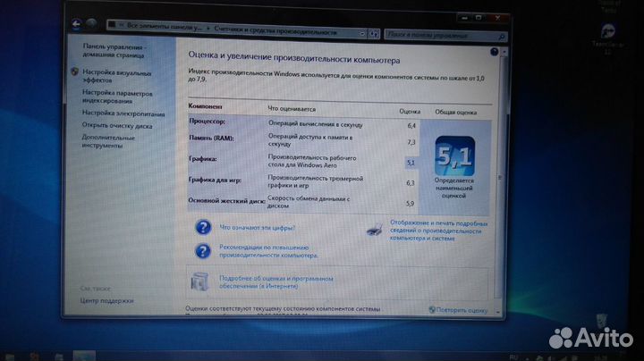Viewport: 644px width, 361px height.
Task: Click the 'Оценка' column header
Action: 410,111
